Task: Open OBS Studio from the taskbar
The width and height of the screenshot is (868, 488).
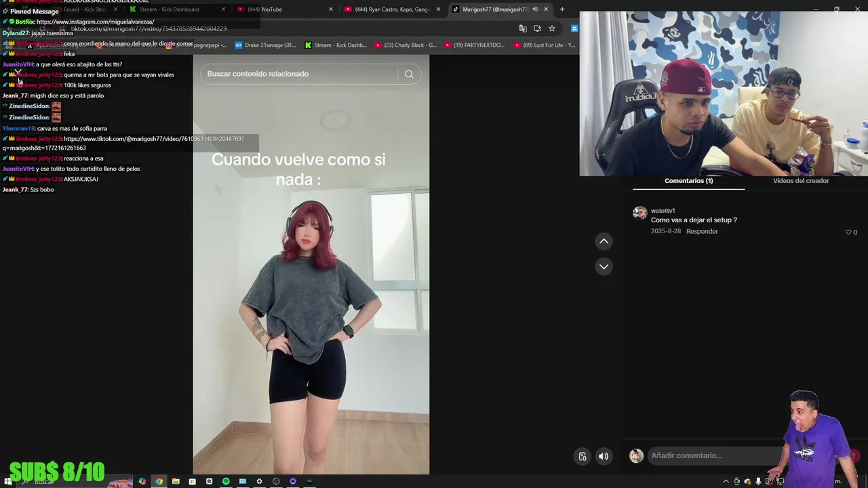Action: 276,481
